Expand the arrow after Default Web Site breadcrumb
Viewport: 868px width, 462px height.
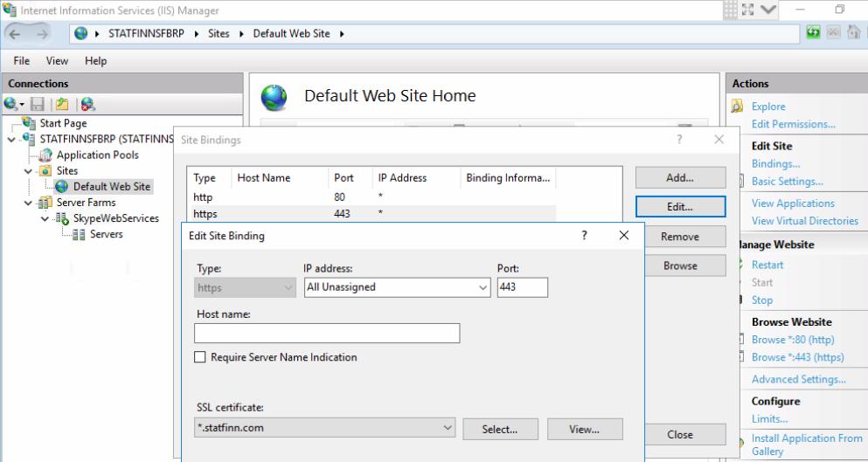click(x=342, y=34)
